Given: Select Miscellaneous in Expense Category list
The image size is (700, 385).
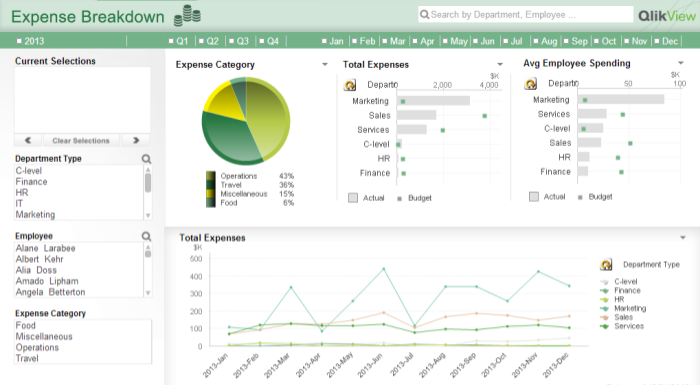Looking at the screenshot, I should point(83,336).
